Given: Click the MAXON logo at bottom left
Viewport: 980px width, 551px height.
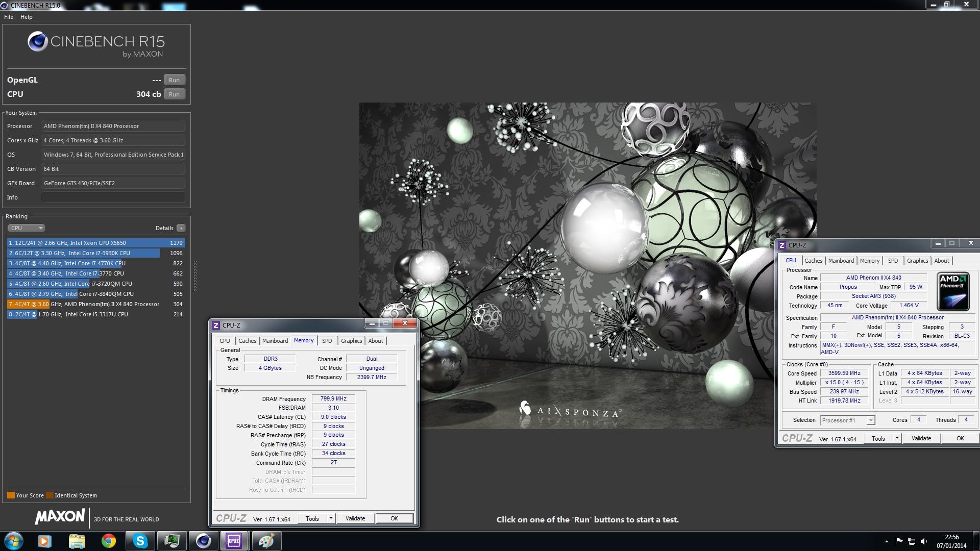Looking at the screenshot, I should (x=60, y=516).
